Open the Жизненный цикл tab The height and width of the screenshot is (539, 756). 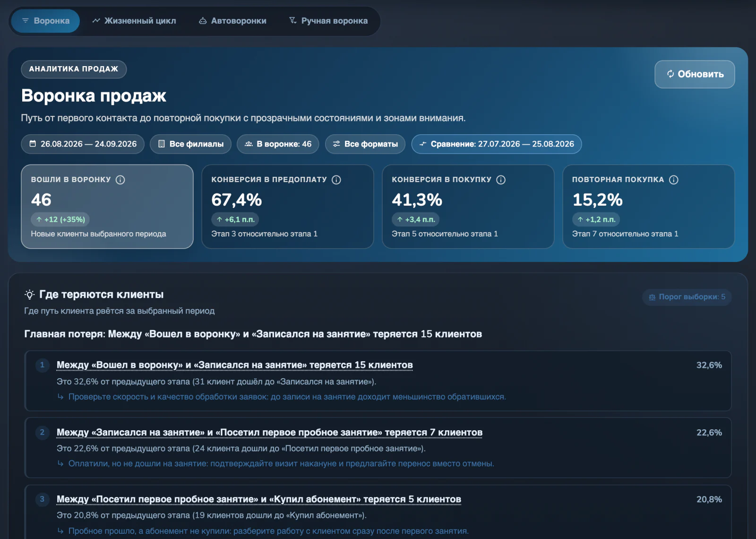[x=134, y=21]
